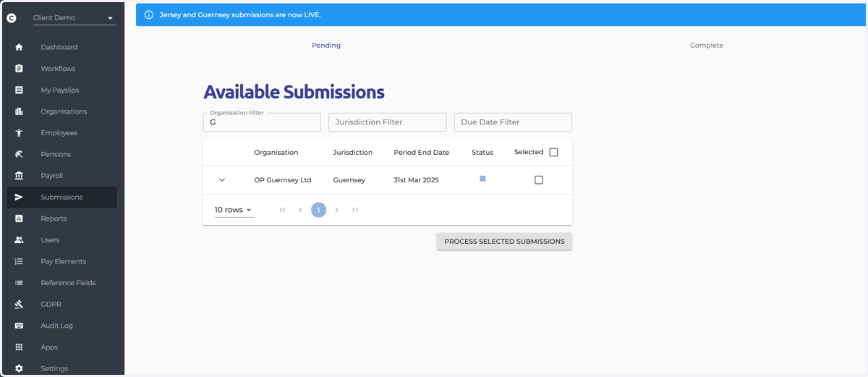Click the blue status indicator for OP Guernsey Ltd
Screen dimensions: 868x377
pyautogui.click(x=482, y=178)
